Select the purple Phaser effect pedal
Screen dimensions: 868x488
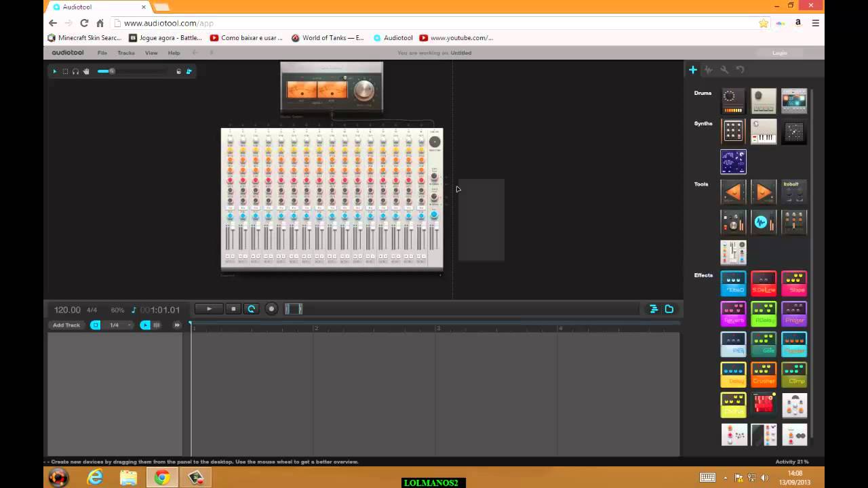coord(794,314)
